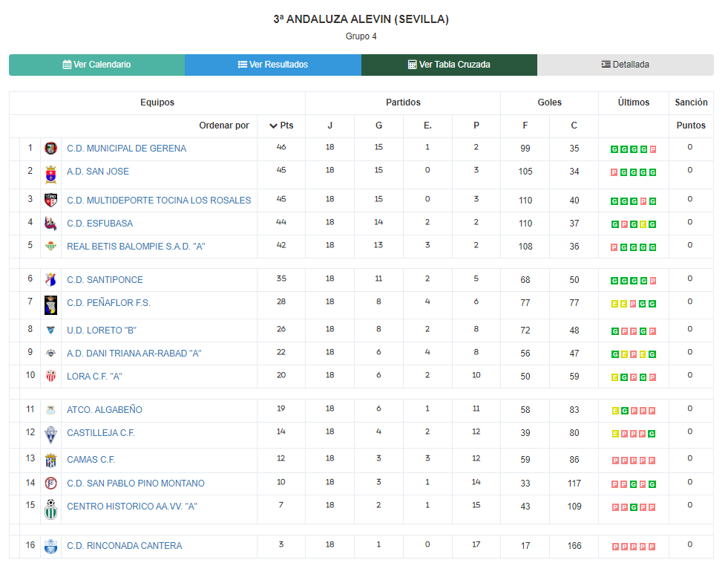Open C.D. ESFUBASA team link
This screenshot has height=563, width=728.
click(x=100, y=224)
